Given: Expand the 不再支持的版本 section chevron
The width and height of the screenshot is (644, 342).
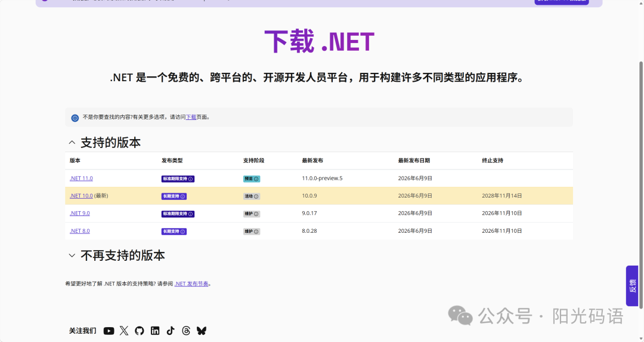Looking at the screenshot, I should coord(72,255).
